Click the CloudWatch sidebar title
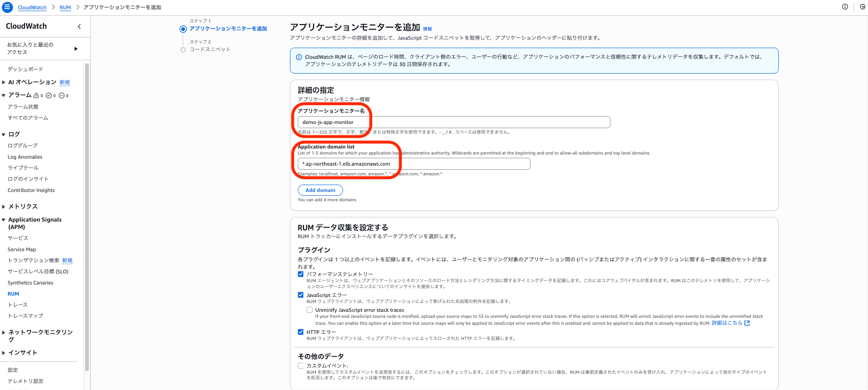The width and height of the screenshot is (868, 390). tap(26, 26)
